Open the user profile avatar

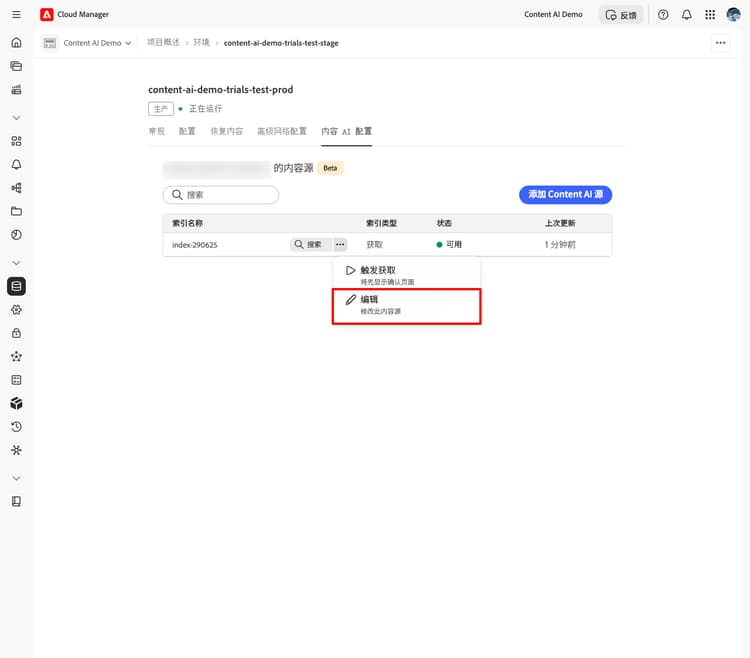(x=733, y=15)
